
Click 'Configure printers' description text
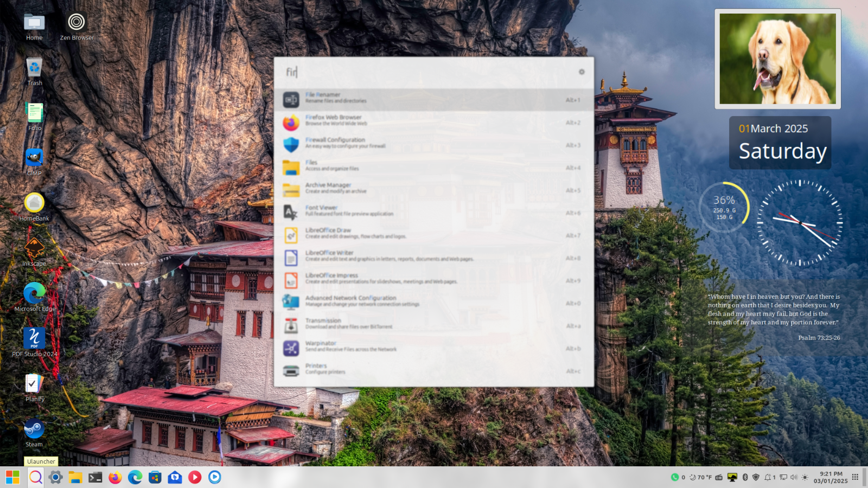point(325,372)
